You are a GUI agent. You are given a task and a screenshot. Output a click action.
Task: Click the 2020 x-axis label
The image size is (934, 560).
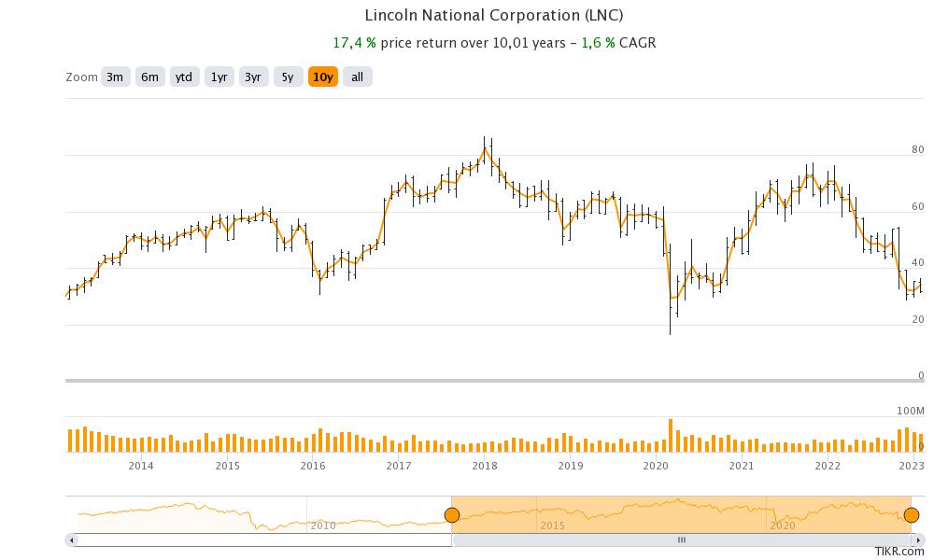(x=656, y=466)
